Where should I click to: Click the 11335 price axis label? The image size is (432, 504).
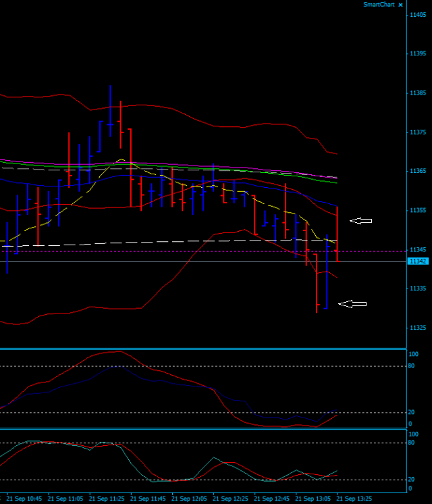pyautogui.click(x=418, y=288)
